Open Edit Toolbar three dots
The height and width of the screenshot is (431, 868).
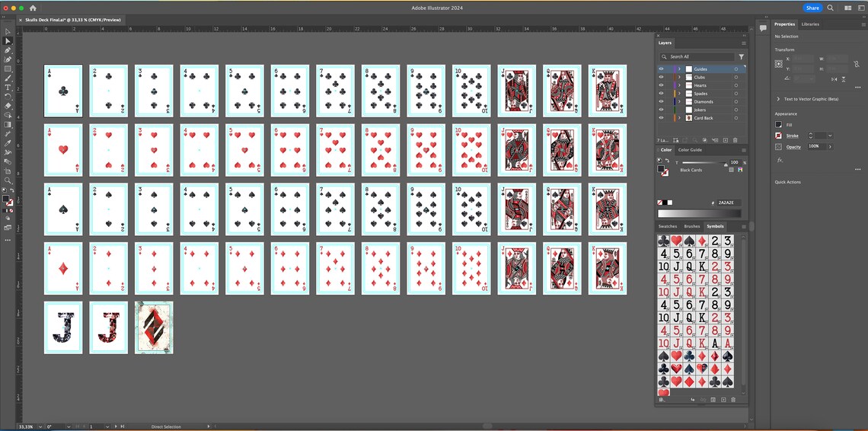(8, 241)
